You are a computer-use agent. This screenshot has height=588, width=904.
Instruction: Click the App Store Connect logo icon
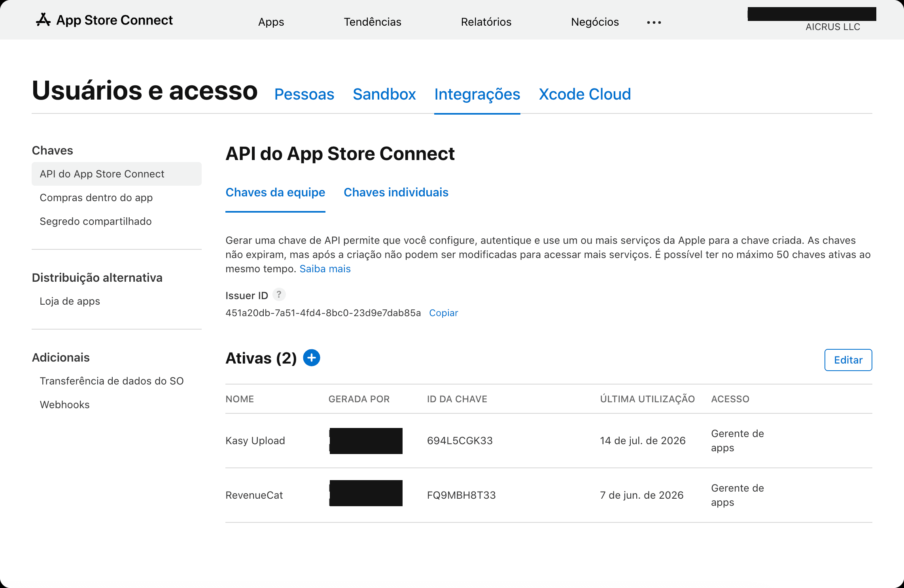tap(43, 19)
